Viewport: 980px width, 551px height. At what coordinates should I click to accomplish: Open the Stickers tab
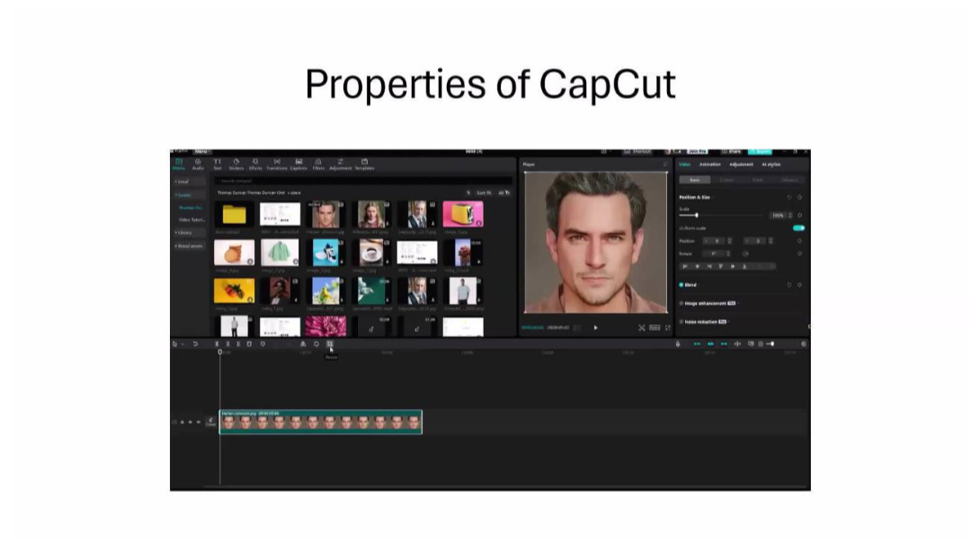click(236, 164)
